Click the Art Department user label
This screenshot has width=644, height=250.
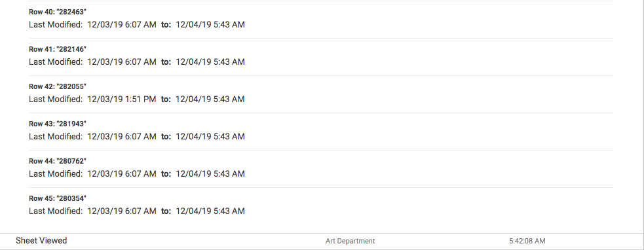350,241
